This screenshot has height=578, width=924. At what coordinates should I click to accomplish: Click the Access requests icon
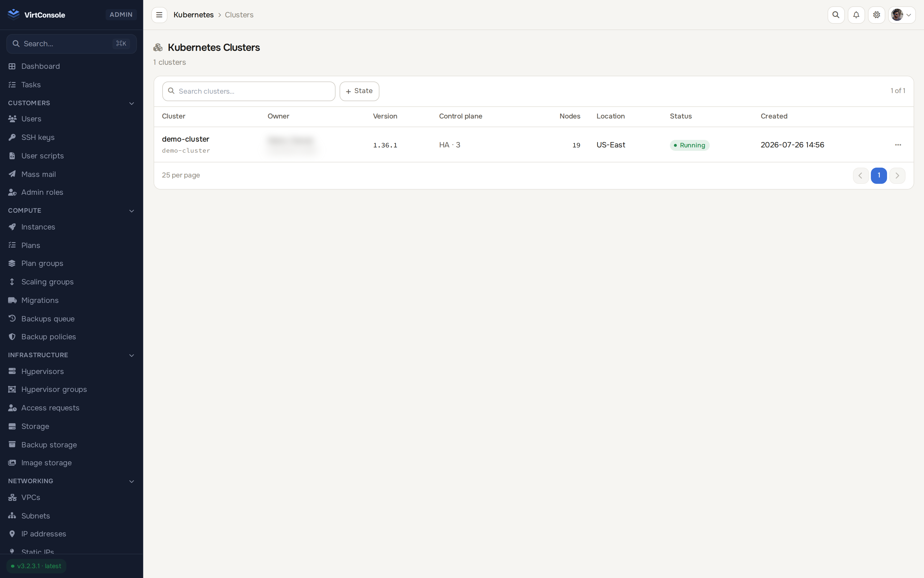12,408
